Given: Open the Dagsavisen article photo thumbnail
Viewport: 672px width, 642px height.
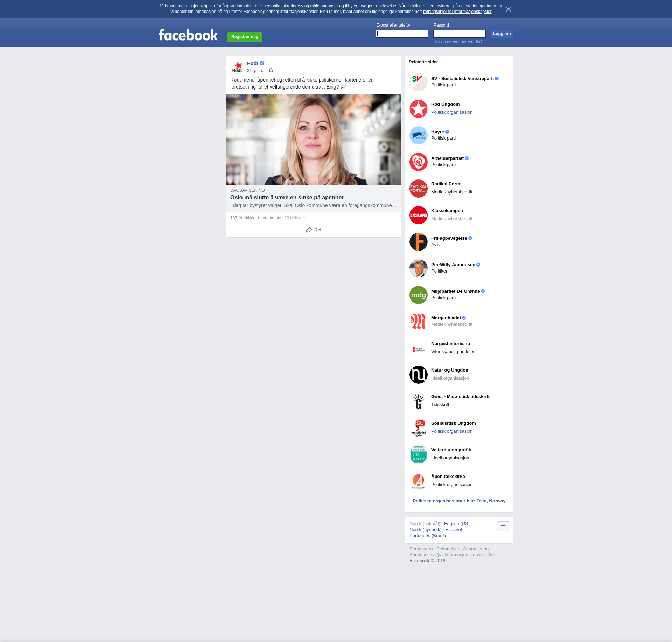Looking at the screenshot, I should (x=313, y=140).
